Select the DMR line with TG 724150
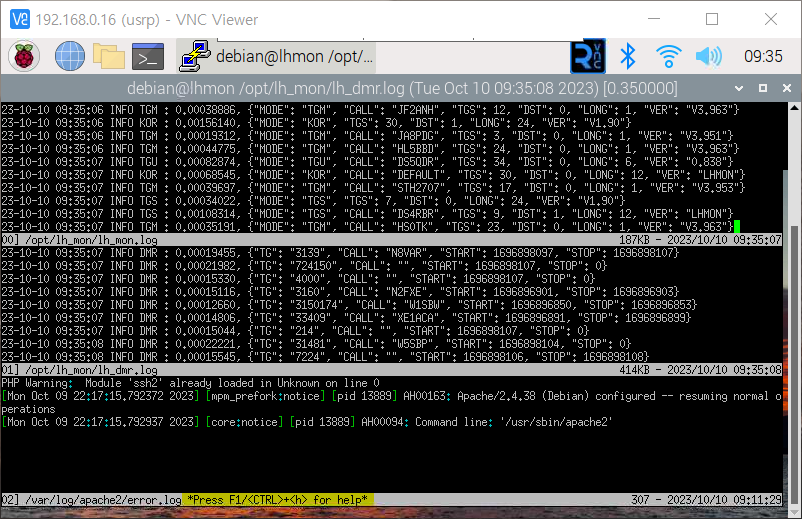The height and width of the screenshot is (519, 802). [304, 266]
